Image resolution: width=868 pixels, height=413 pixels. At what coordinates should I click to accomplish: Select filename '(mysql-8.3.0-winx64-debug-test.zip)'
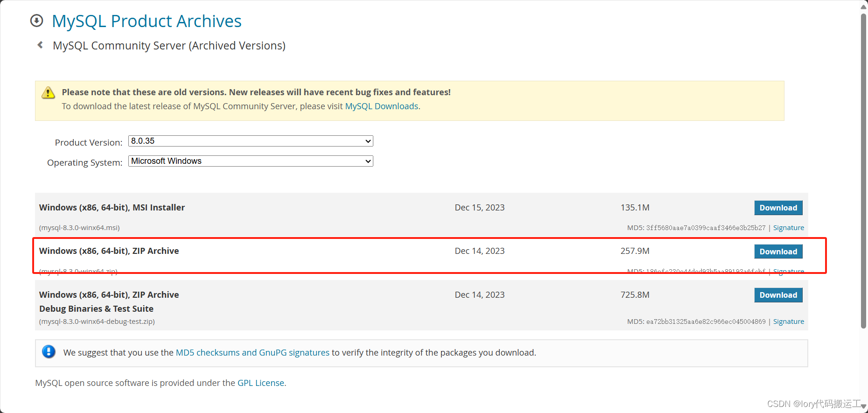click(x=97, y=322)
